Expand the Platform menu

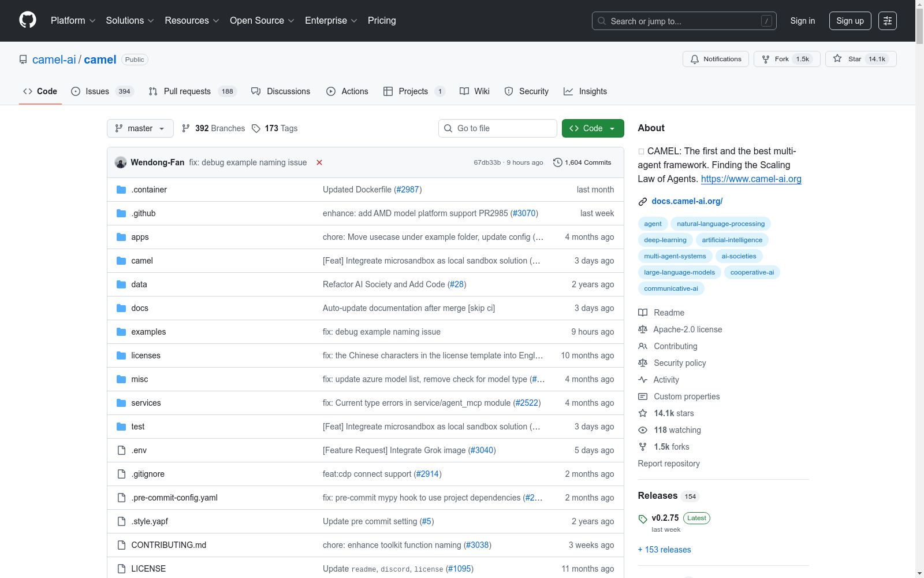[x=73, y=20]
